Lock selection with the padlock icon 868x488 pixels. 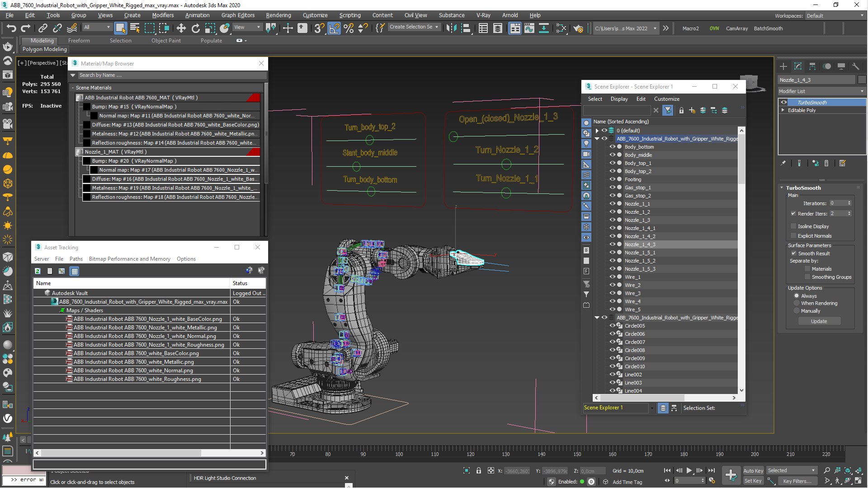479,470
